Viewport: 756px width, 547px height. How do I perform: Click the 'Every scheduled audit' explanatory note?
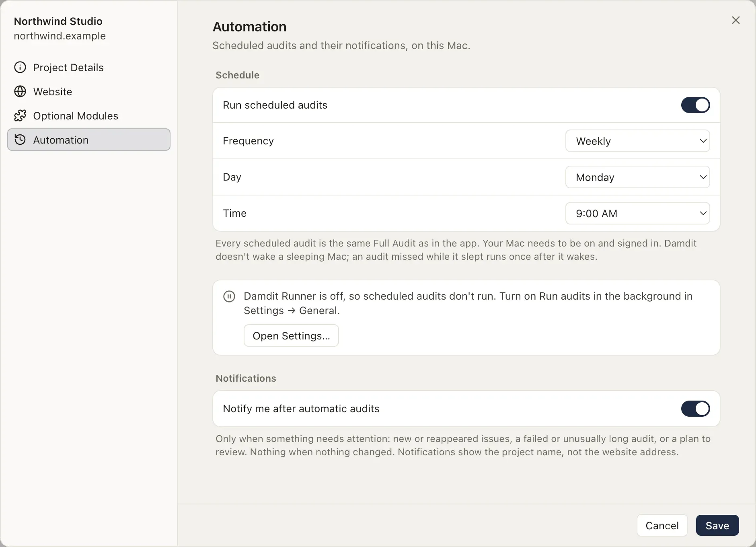456,250
